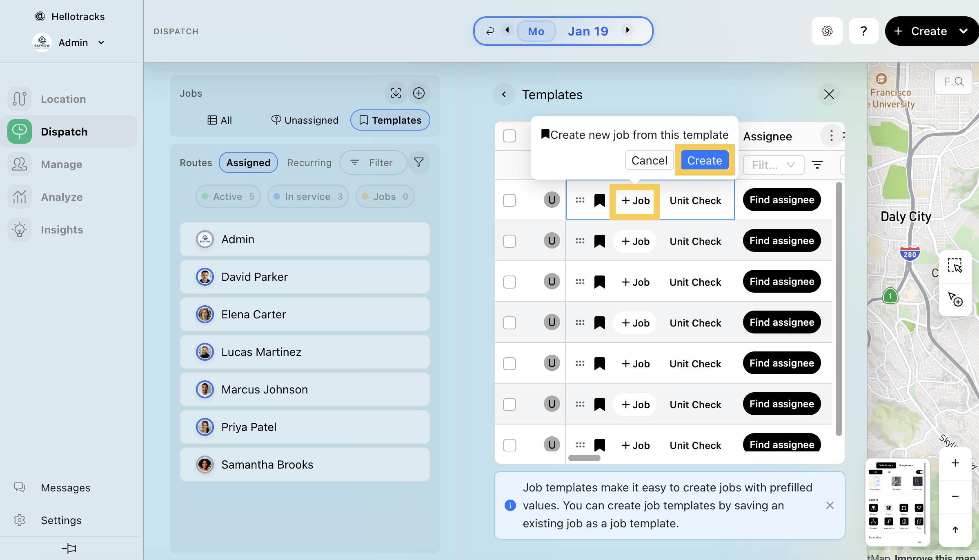Screen dimensions: 979x560
Task: Check the first Unit Check row checkbox
Action: 510,200
